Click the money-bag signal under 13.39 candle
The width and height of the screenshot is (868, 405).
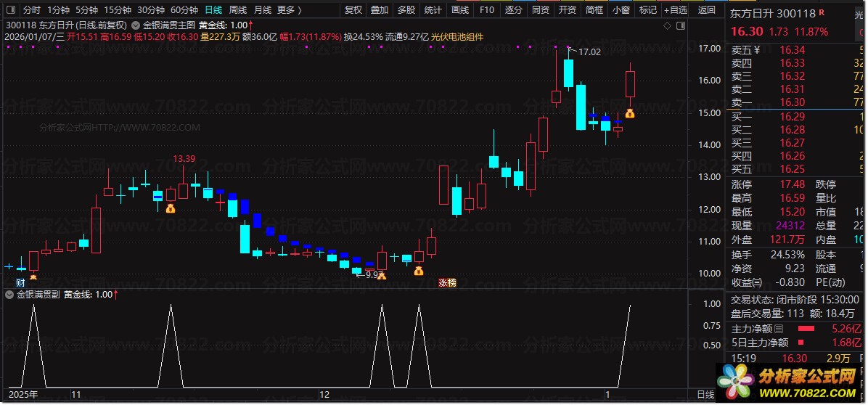click(x=171, y=208)
